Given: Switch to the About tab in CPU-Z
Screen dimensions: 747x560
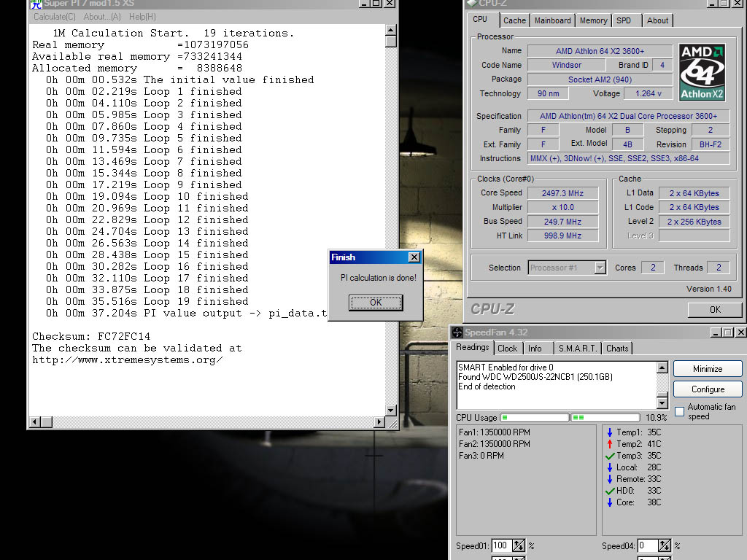Looking at the screenshot, I should click(657, 20).
